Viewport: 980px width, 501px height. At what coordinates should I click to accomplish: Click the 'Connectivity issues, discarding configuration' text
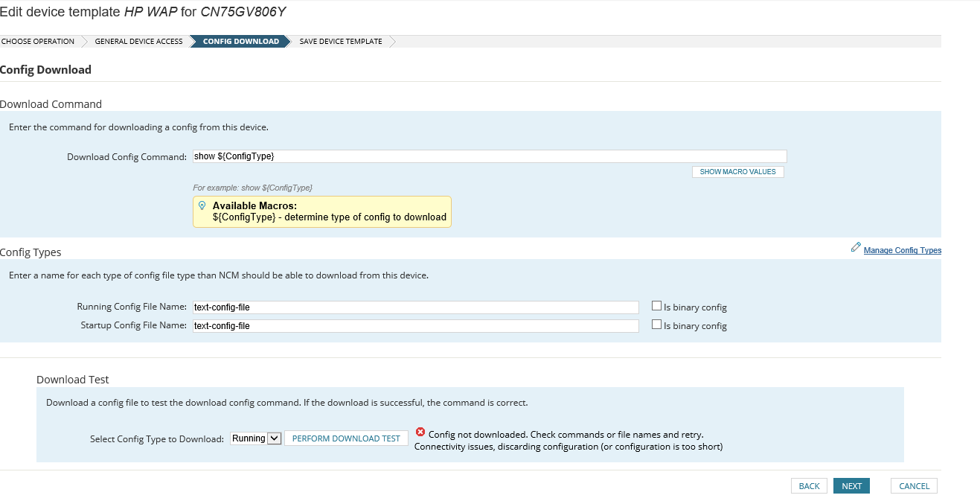569,447
